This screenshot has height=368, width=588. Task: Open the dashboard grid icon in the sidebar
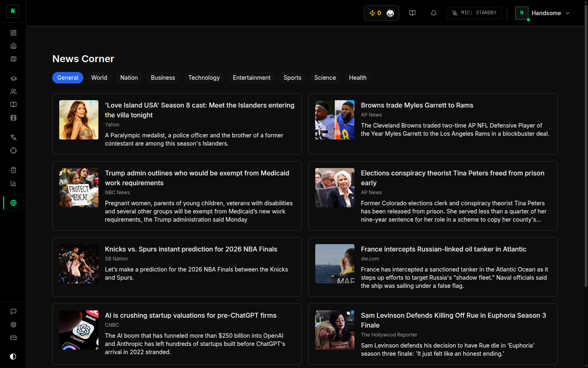[13, 33]
